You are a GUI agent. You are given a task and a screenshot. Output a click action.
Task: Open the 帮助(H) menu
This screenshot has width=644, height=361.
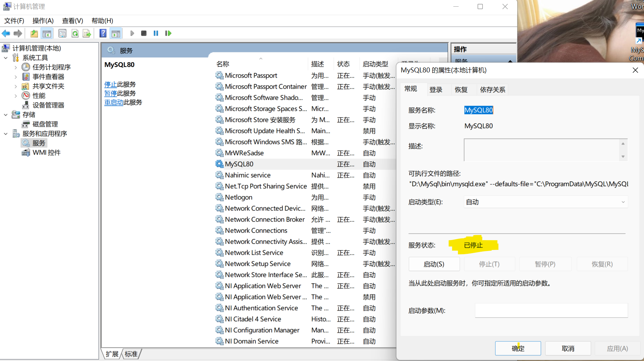[x=102, y=21]
